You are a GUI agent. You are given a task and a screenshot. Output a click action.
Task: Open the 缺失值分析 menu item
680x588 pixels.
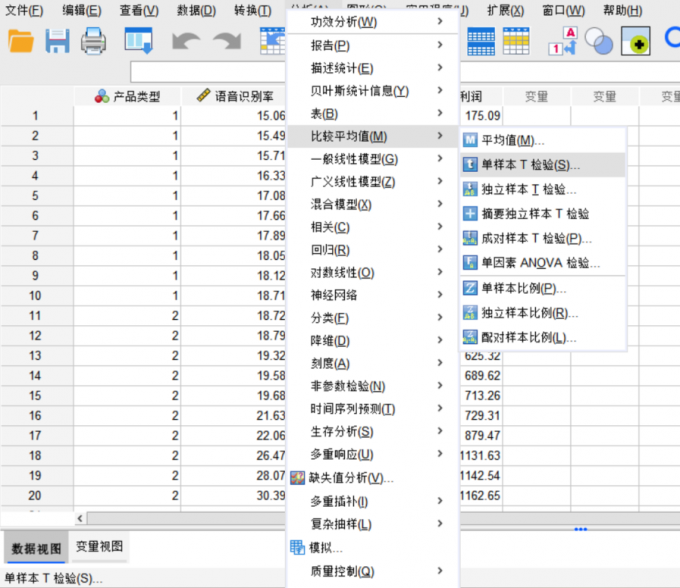pyautogui.click(x=350, y=477)
